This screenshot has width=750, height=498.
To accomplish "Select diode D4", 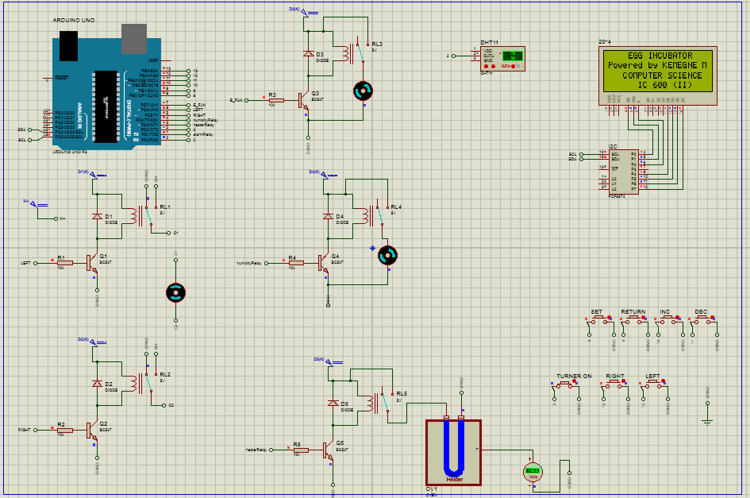I will point(328,216).
